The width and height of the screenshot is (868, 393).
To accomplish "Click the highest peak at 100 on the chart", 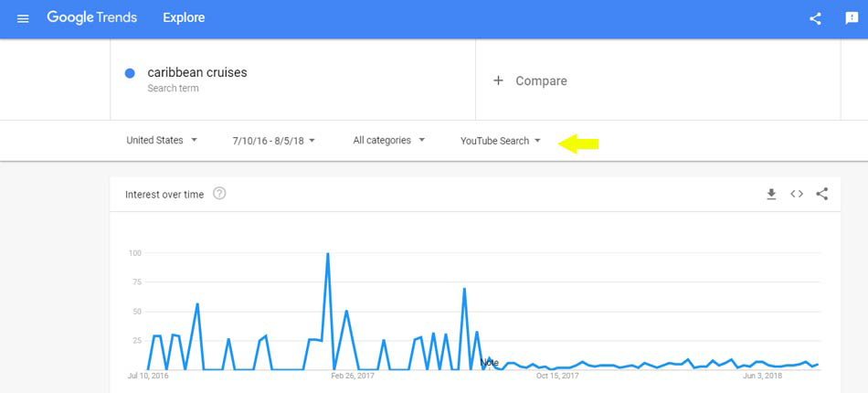I will [x=327, y=254].
